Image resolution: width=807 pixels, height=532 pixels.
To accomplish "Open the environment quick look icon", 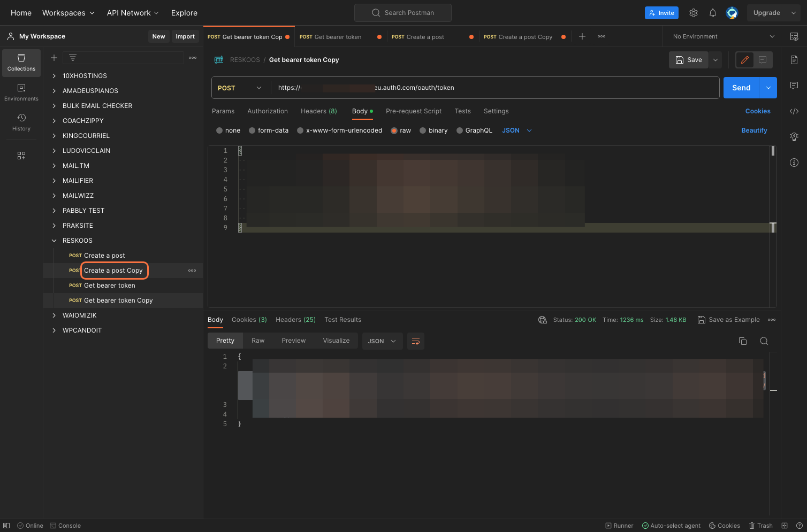I will pos(794,36).
